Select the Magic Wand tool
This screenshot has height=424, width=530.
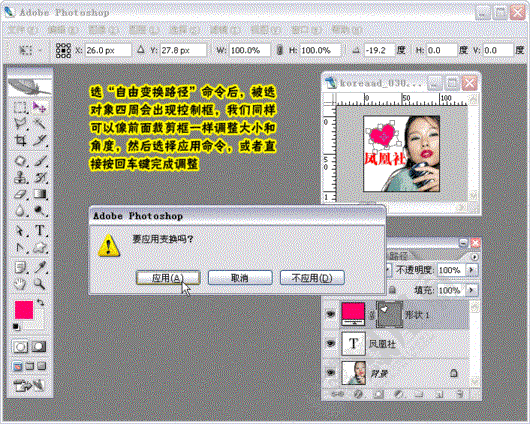coord(40,124)
